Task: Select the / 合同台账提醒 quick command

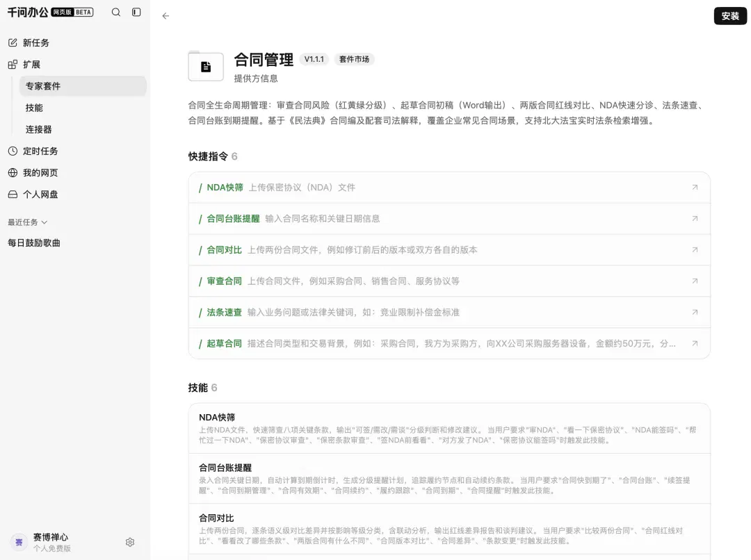Action: point(449,218)
